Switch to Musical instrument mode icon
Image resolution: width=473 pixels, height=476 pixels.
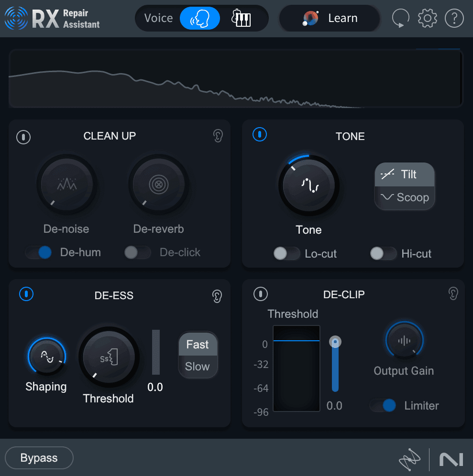tap(241, 18)
